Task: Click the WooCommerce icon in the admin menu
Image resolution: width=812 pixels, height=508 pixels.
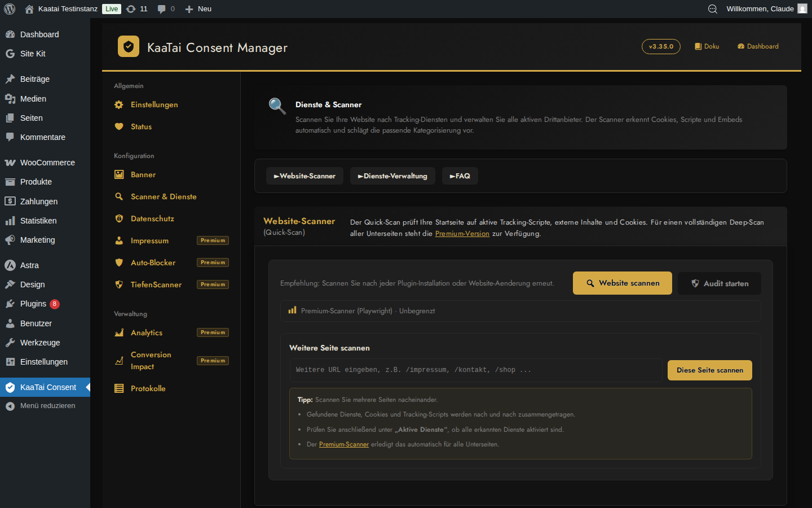Action: click(10, 163)
